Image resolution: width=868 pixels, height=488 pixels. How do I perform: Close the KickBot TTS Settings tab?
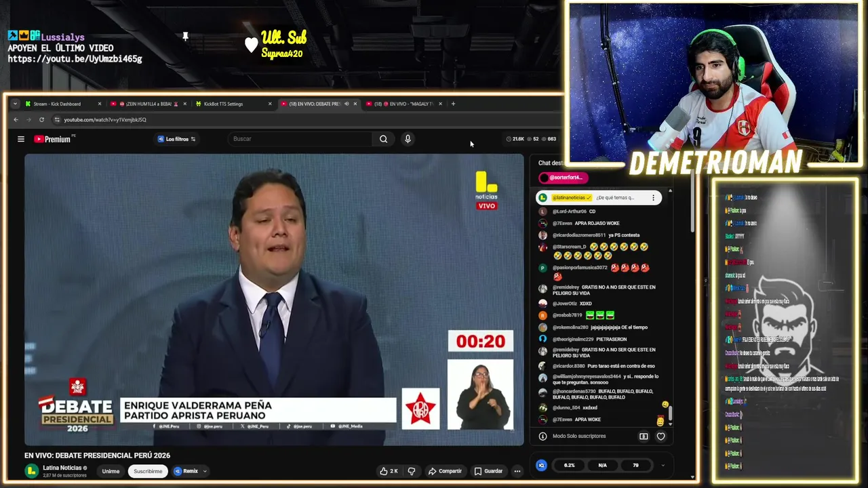pos(270,104)
